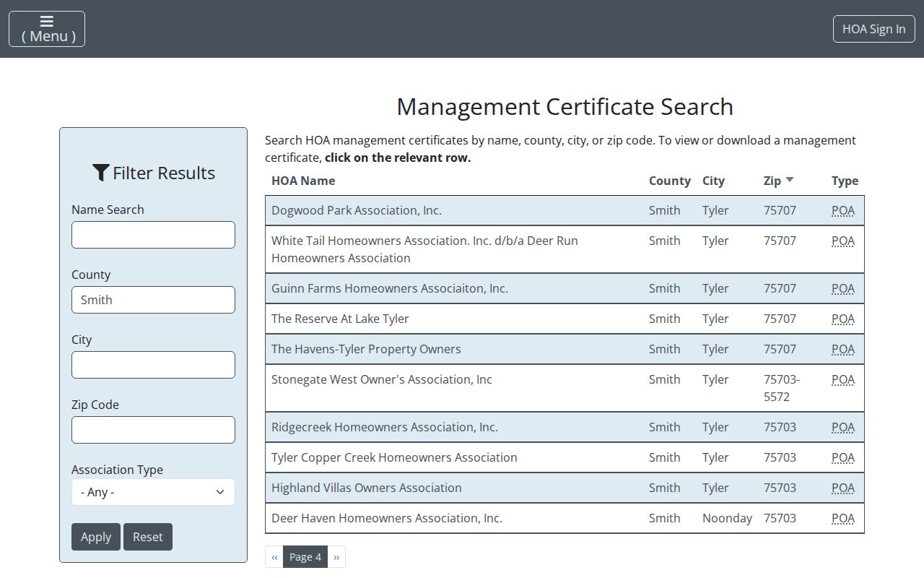
Task: Click the HOA Sign In button
Action: coord(873,29)
